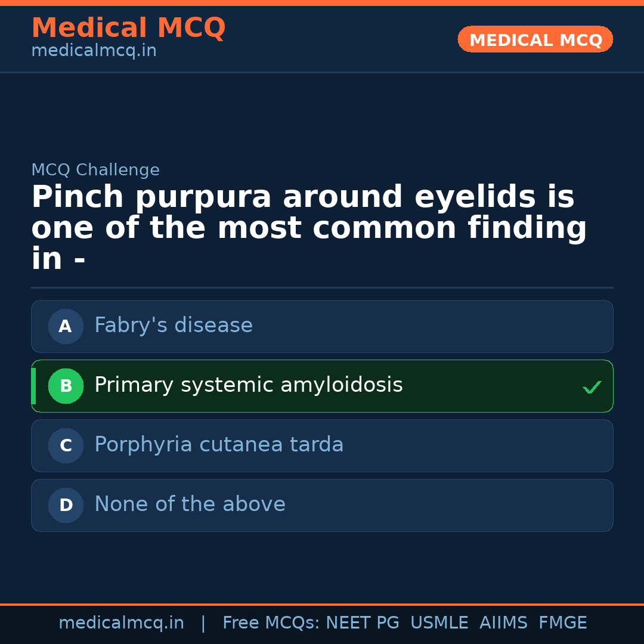This screenshot has width=644, height=644.
Task: Click the medicalmcq.in footer link
Action: pos(122,622)
